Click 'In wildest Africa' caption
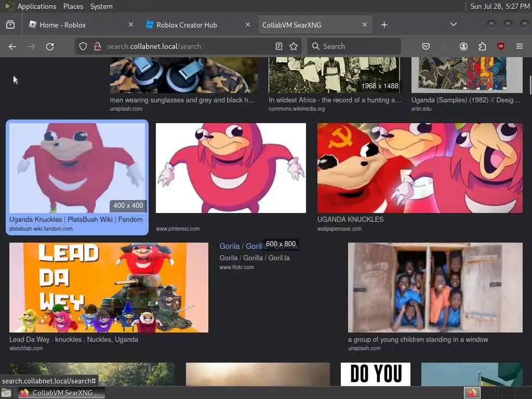The width and height of the screenshot is (532, 399). (x=335, y=100)
